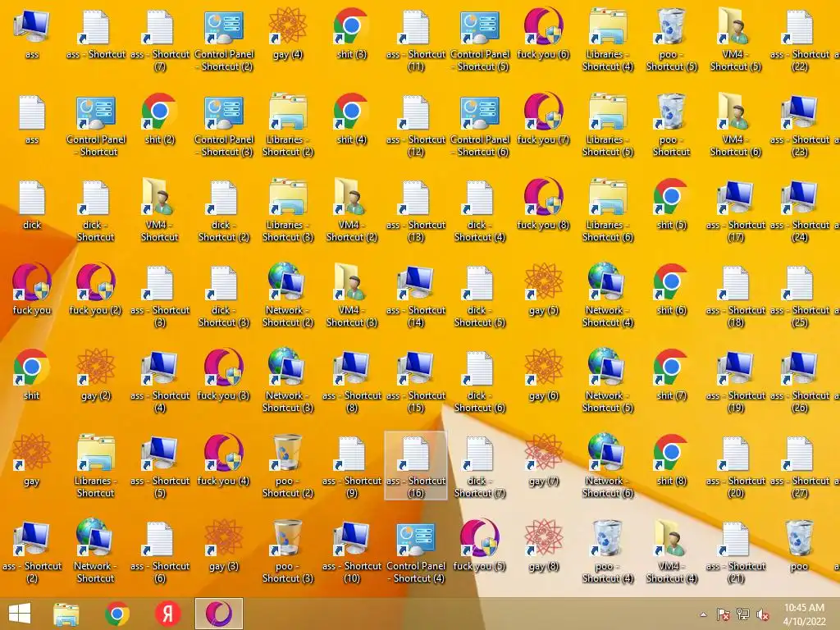
Task: Select poo - Shortcut (4) recycle bin
Action: pyautogui.click(x=608, y=551)
